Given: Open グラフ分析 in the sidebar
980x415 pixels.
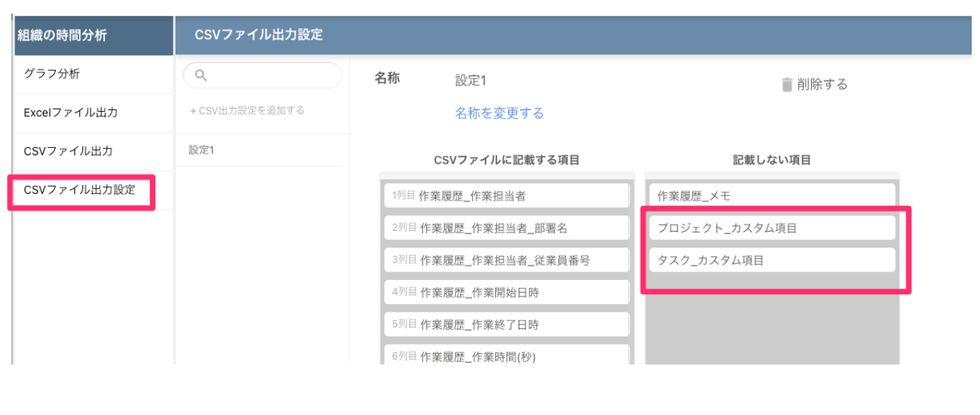Looking at the screenshot, I should [52, 74].
